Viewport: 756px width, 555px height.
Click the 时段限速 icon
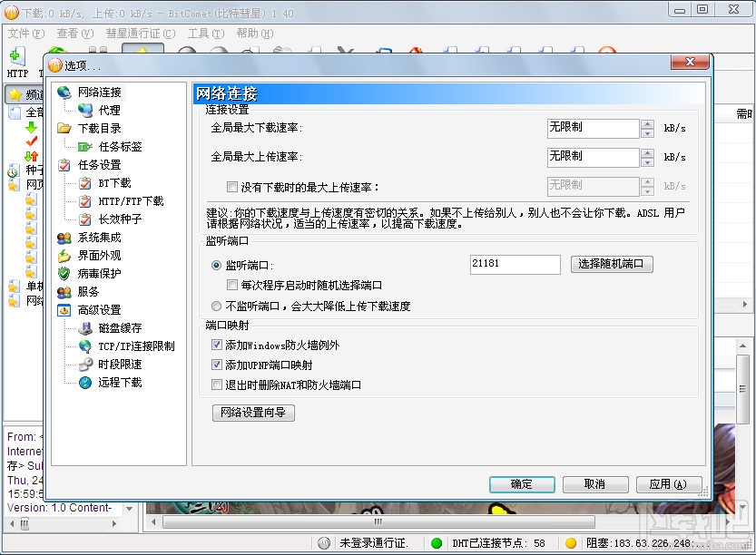(85, 365)
